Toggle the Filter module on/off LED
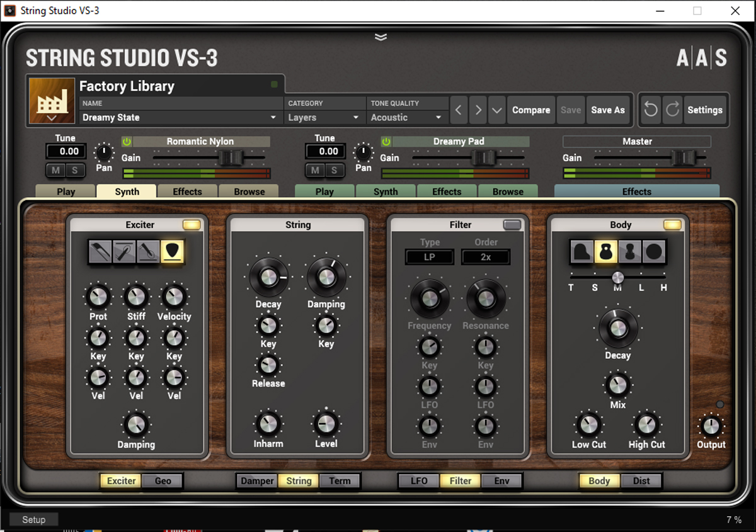 click(x=512, y=225)
